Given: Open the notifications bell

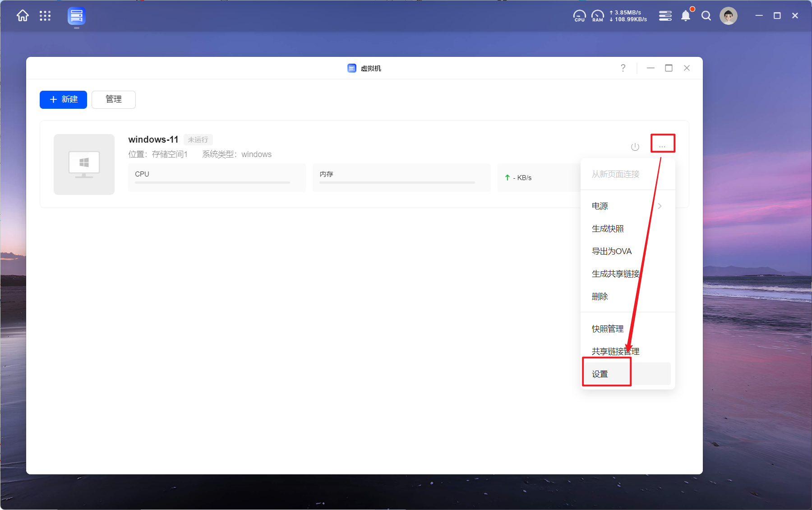Looking at the screenshot, I should click(685, 16).
